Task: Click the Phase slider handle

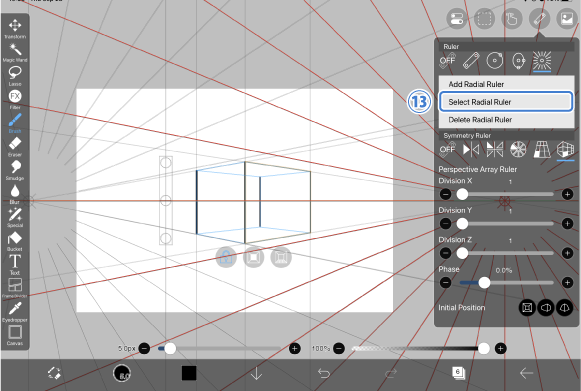Action: click(x=484, y=283)
